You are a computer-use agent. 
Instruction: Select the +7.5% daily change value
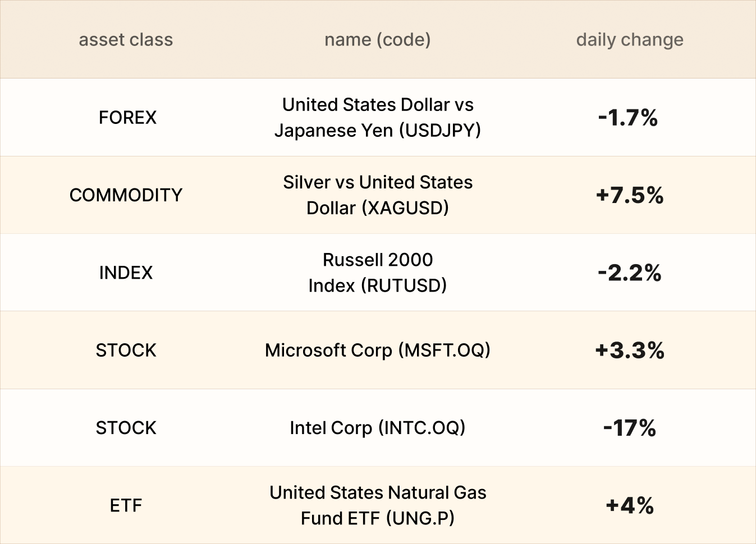click(629, 195)
